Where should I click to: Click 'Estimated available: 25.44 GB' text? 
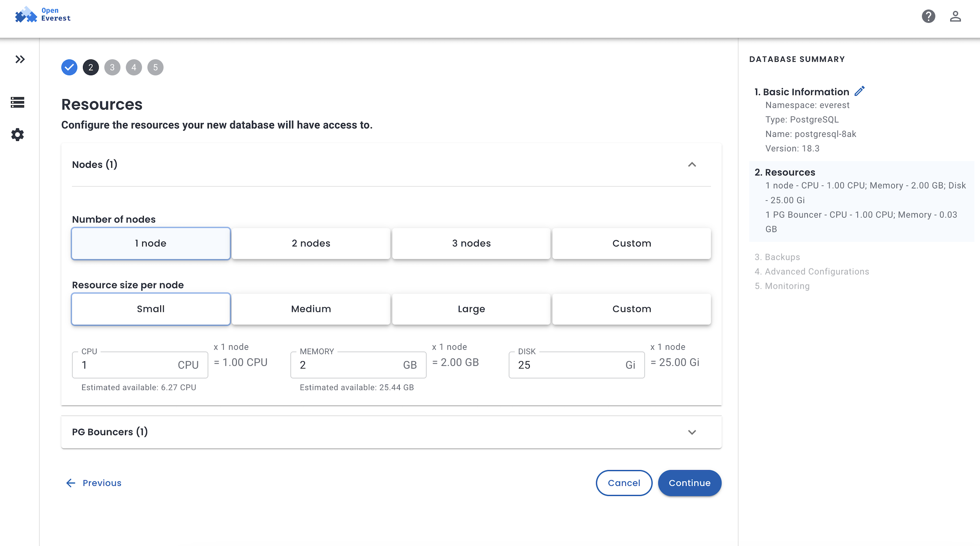pos(357,387)
